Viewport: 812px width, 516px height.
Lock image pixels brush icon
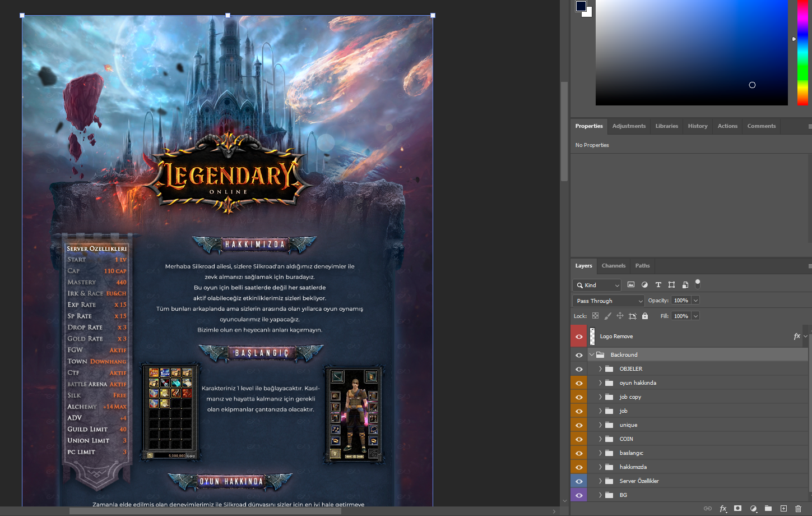[608, 316]
